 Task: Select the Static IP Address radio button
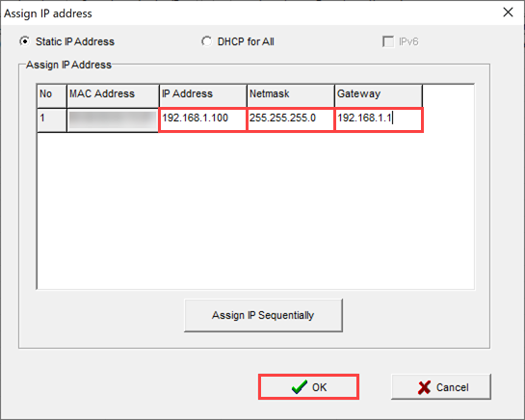(24, 41)
